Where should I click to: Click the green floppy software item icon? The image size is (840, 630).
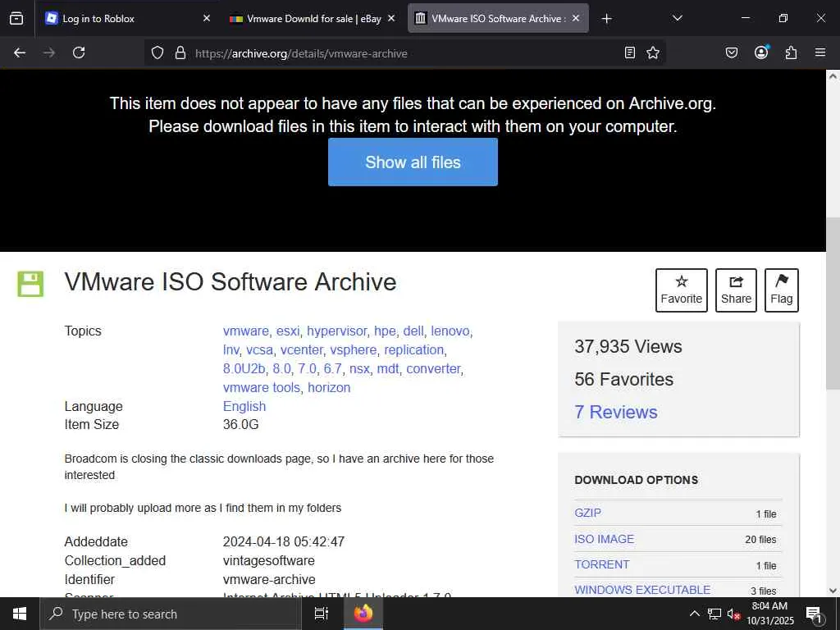(30, 283)
